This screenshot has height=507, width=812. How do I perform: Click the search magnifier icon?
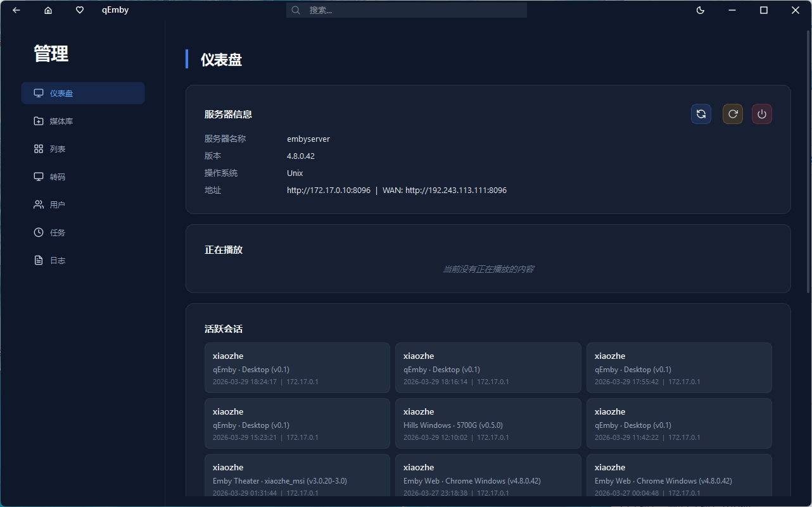point(295,10)
